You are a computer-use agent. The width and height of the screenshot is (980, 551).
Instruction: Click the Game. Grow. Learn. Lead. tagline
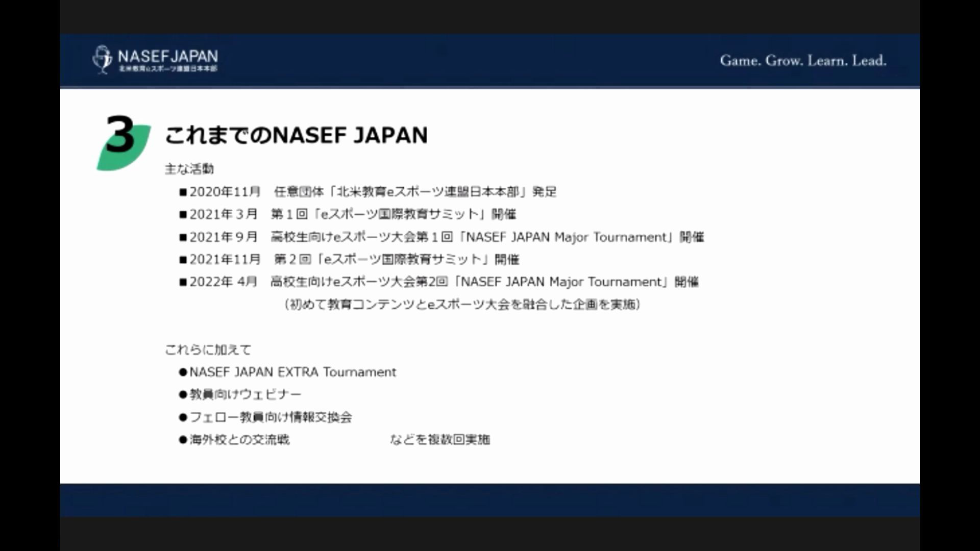[x=803, y=61]
